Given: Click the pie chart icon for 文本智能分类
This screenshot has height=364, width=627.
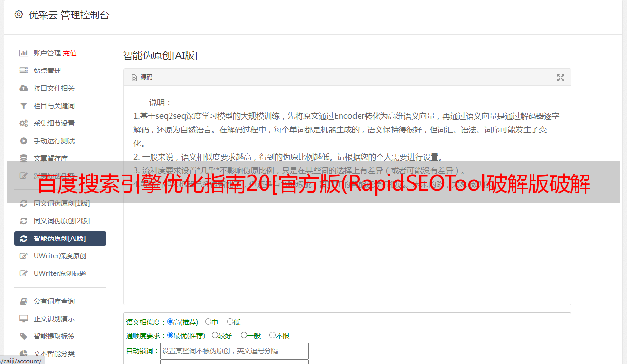Looking at the screenshot, I should pyautogui.click(x=23, y=354).
